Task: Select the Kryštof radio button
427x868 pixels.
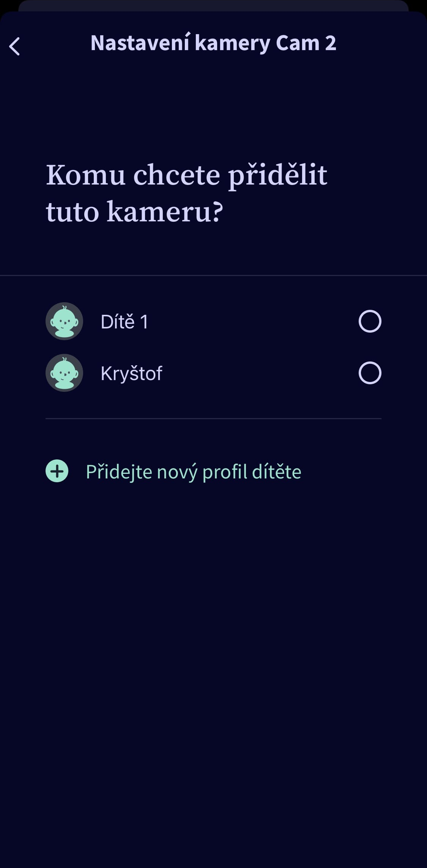Action: [x=370, y=373]
